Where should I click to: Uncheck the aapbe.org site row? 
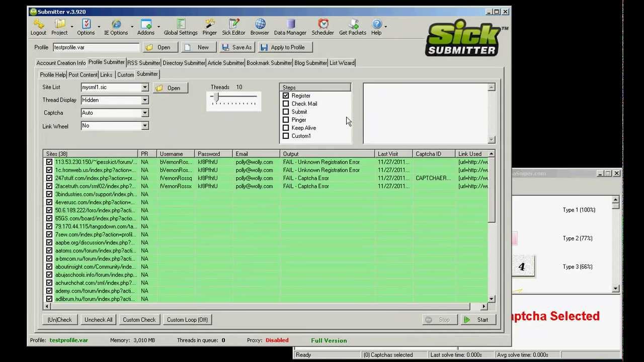pos(49,242)
